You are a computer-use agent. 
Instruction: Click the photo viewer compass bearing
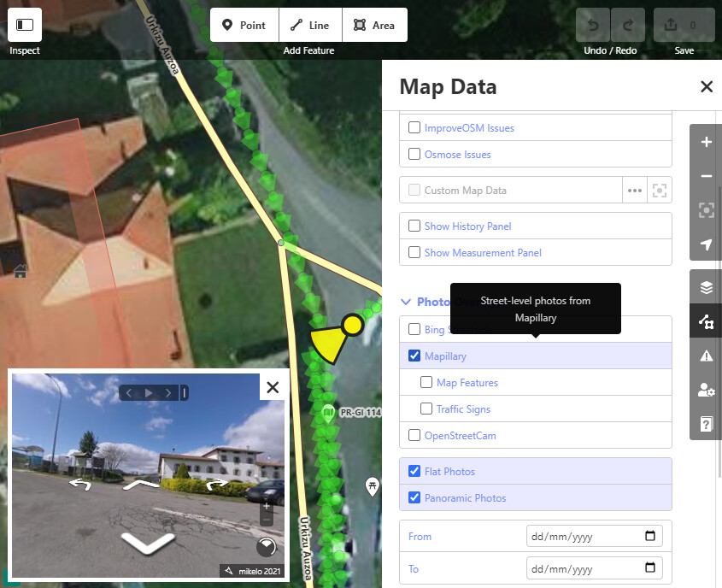click(x=266, y=547)
